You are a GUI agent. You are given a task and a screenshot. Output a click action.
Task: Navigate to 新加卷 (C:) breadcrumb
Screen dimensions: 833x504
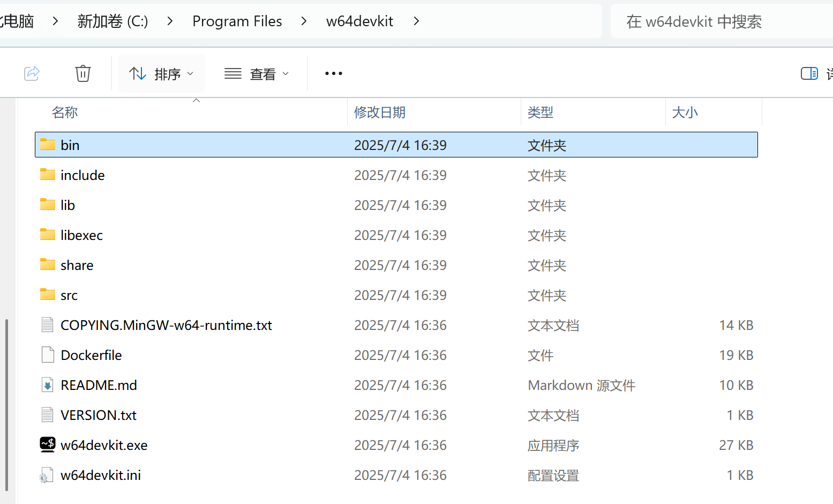tap(112, 21)
